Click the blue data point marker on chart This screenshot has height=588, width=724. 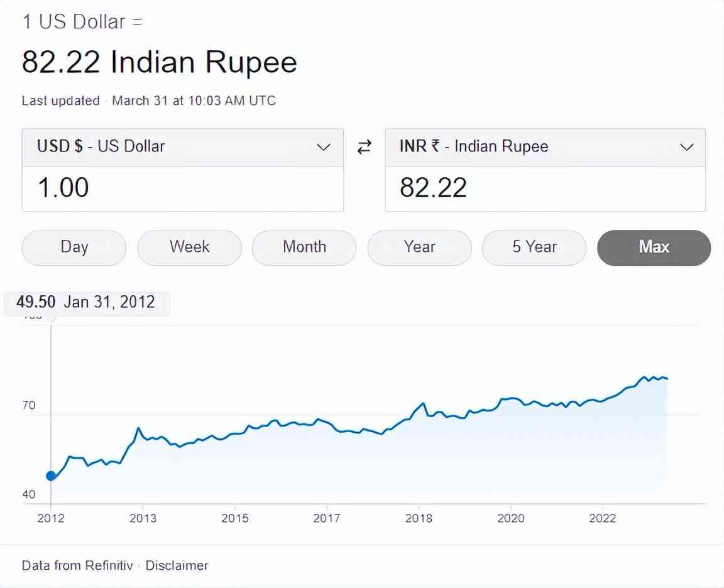tap(51, 476)
